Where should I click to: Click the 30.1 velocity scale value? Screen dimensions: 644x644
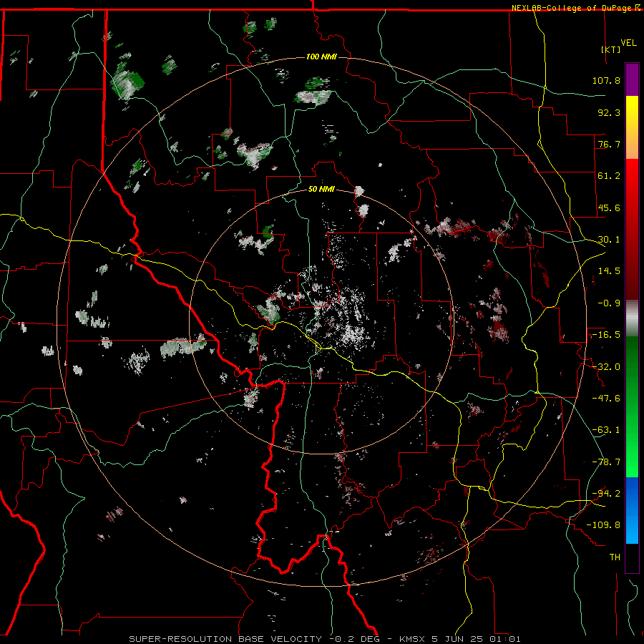609,240
